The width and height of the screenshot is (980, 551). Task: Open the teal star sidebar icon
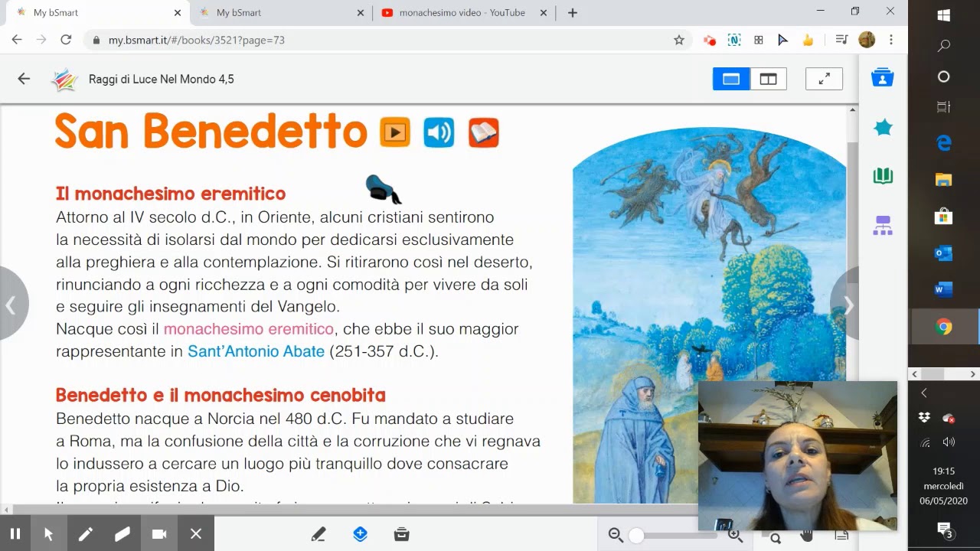click(883, 127)
